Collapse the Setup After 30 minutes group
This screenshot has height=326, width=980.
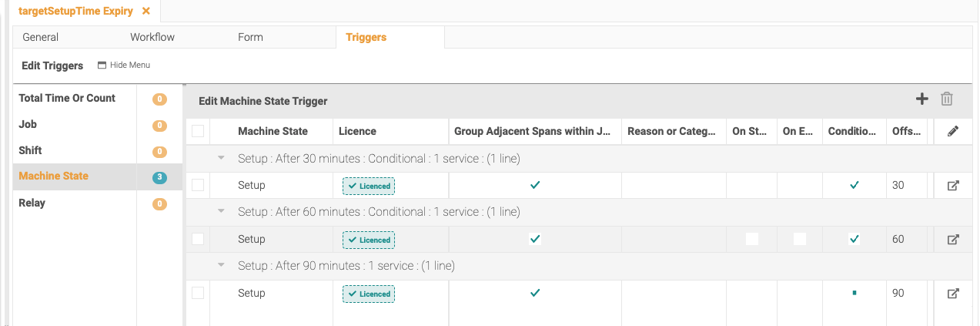(x=222, y=158)
